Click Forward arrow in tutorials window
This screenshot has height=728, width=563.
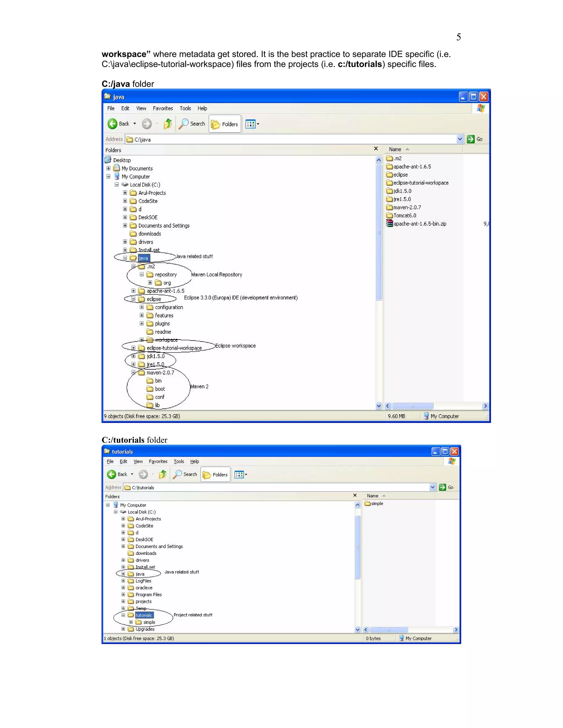coord(143,474)
